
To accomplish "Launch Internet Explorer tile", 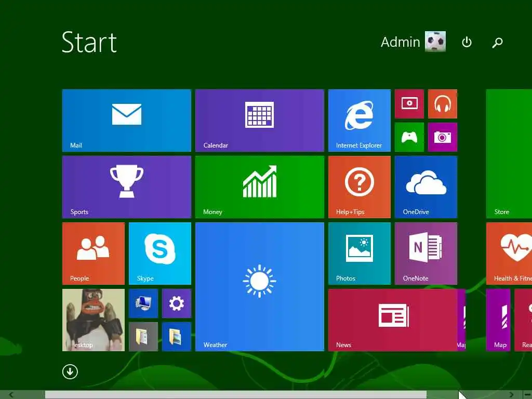I will point(360,121).
